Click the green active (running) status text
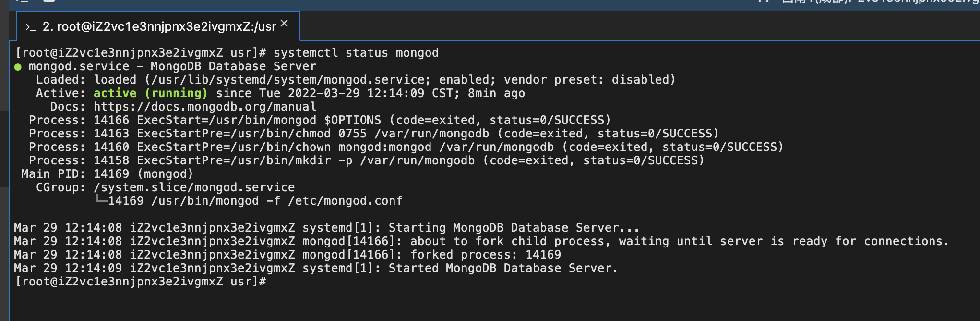 (x=150, y=93)
